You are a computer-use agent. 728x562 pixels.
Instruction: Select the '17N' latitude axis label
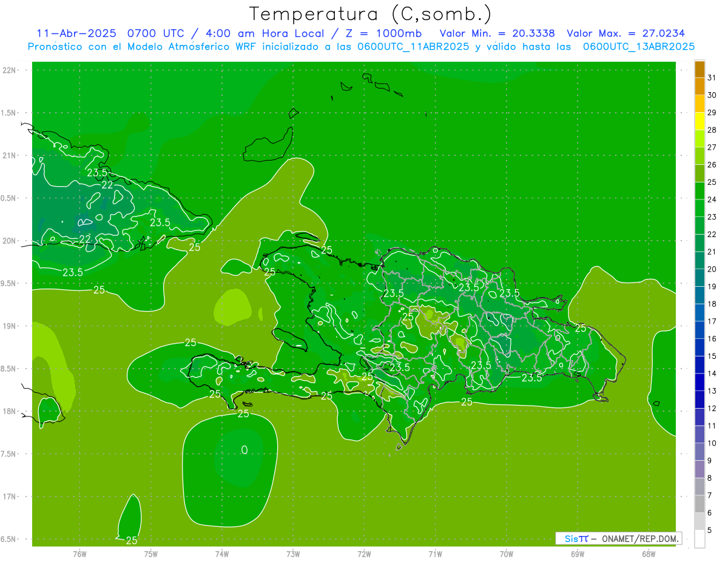click(x=10, y=497)
